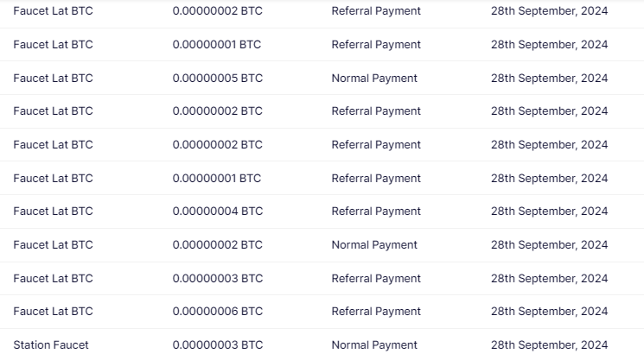This screenshot has height=360, width=644.
Task: Click the date in the Station Faucet row
Action: point(549,344)
